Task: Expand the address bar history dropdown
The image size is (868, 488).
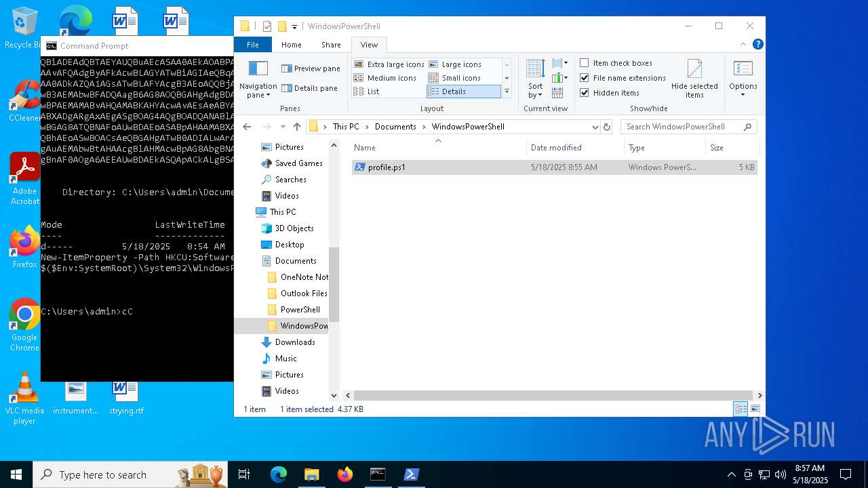Action: pyautogui.click(x=595, y=127)
